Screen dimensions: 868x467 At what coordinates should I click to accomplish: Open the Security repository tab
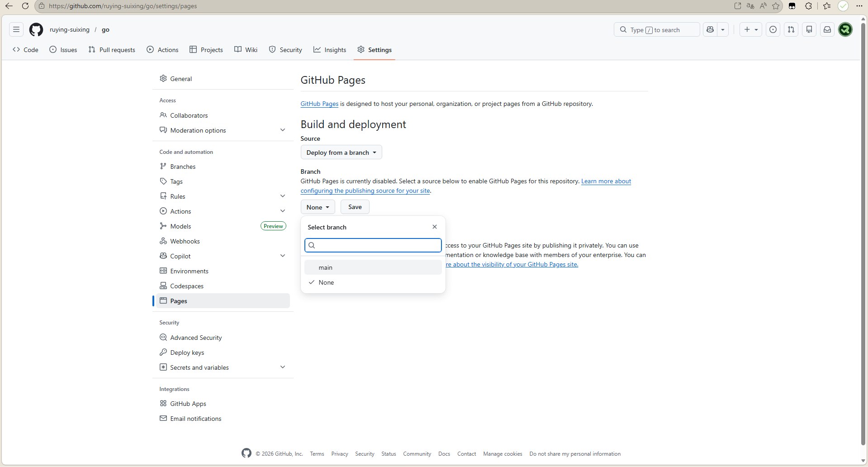285,50
